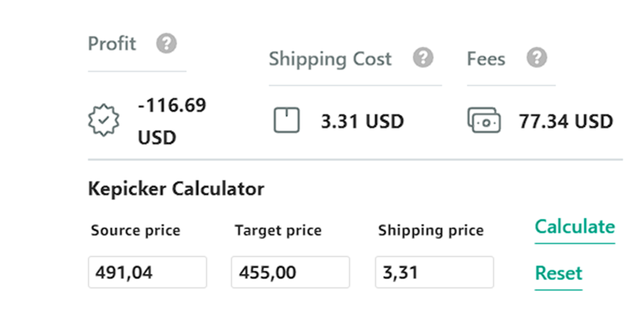Show the help tooltip beside Fees
Image resolution: width=644 pixels, height=333 pixels.
(537, 57)
